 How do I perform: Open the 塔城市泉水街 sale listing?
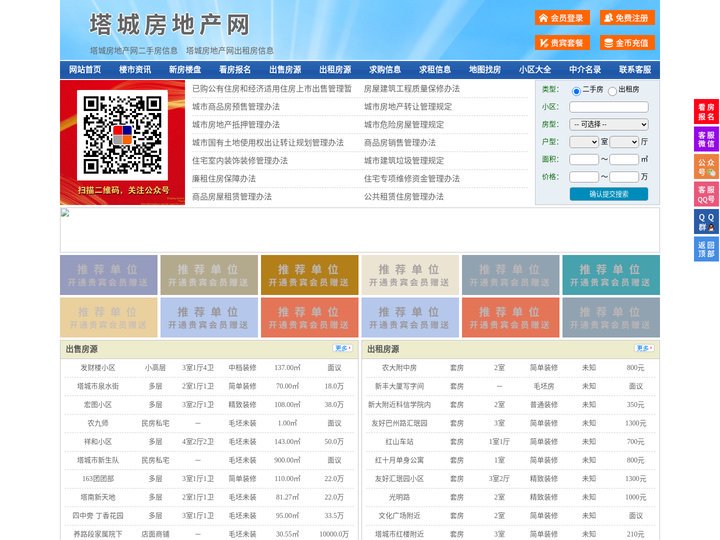(98, 386)
